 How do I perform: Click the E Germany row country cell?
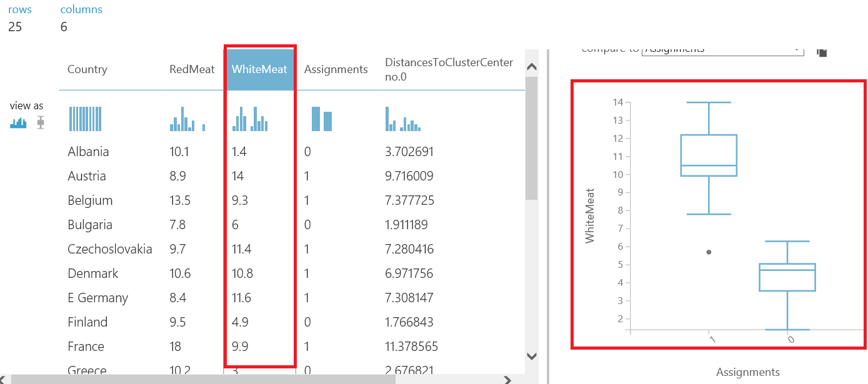[97, 298]
